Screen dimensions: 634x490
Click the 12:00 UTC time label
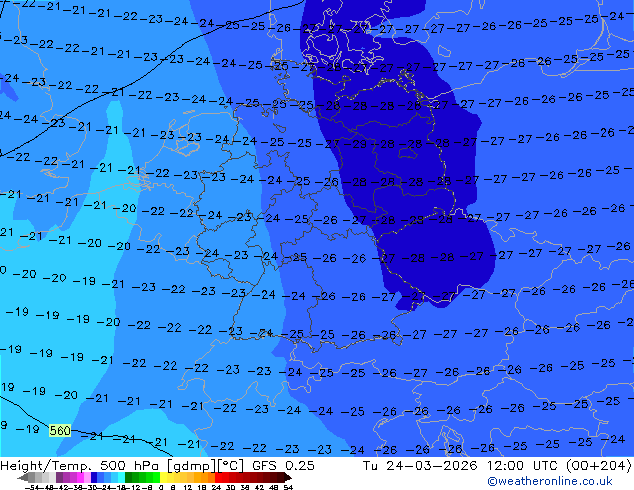524,465
